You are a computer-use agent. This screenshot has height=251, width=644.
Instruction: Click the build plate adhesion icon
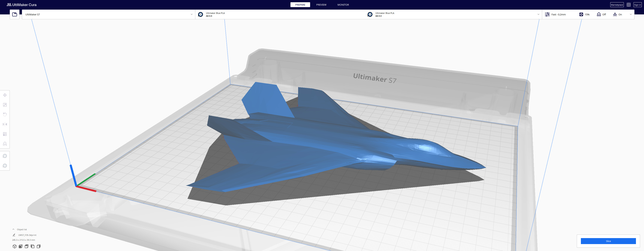pyautogui.click(x=615, y=14)
